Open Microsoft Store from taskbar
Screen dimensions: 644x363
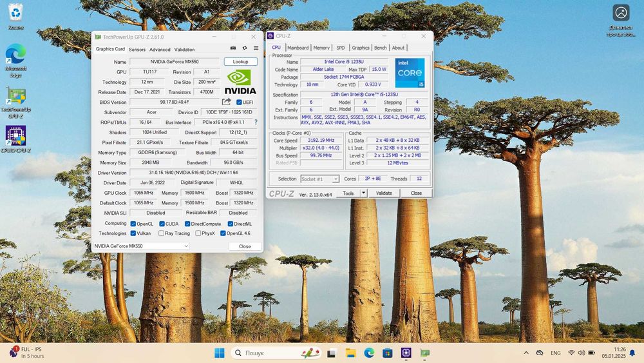[x=387, y=353]
